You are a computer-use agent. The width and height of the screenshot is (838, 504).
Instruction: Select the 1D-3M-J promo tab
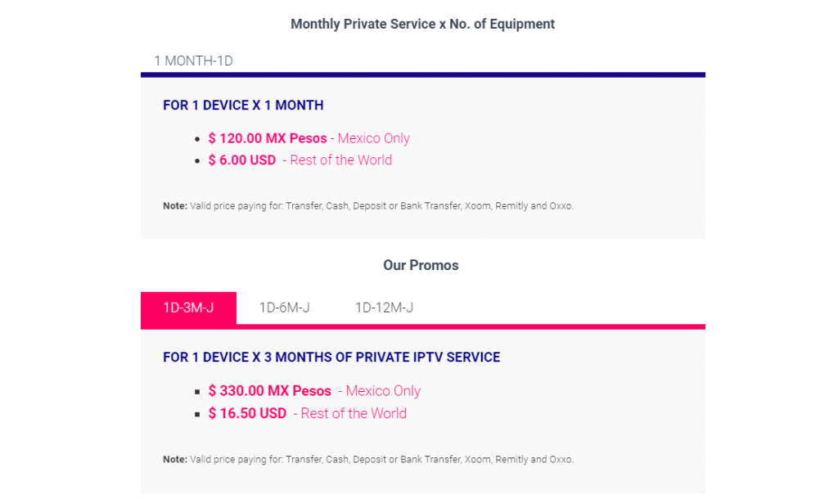189,308
